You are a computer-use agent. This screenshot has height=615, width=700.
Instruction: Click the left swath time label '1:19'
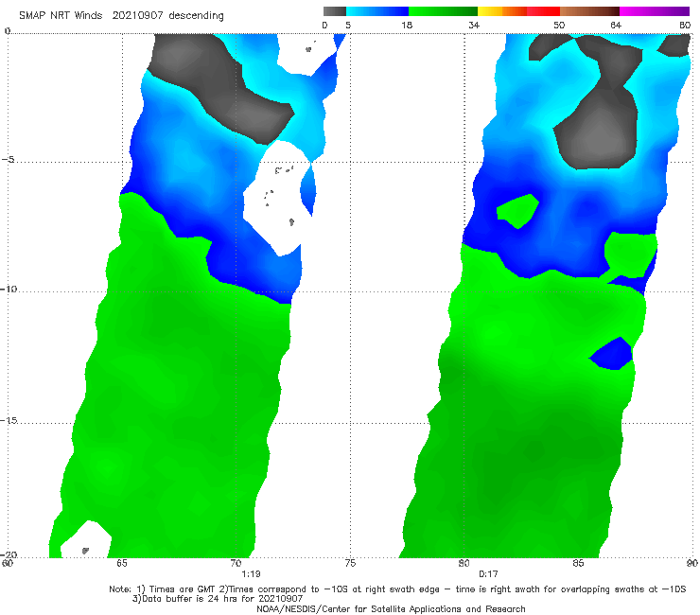pyautogui.click(x=251, y=574)
